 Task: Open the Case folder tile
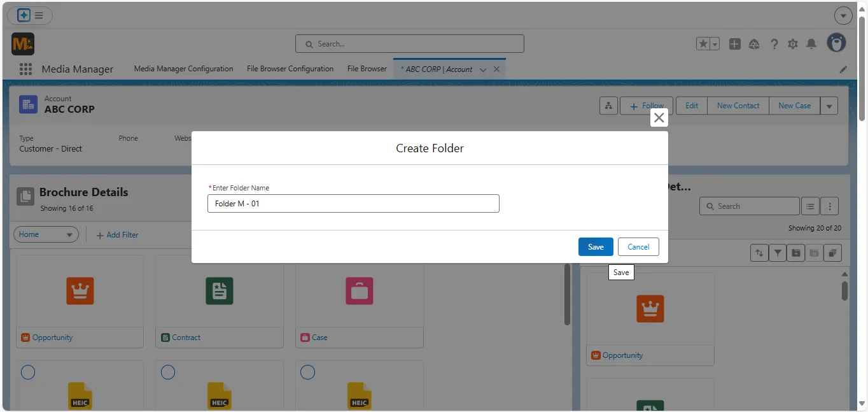point(360,291)
